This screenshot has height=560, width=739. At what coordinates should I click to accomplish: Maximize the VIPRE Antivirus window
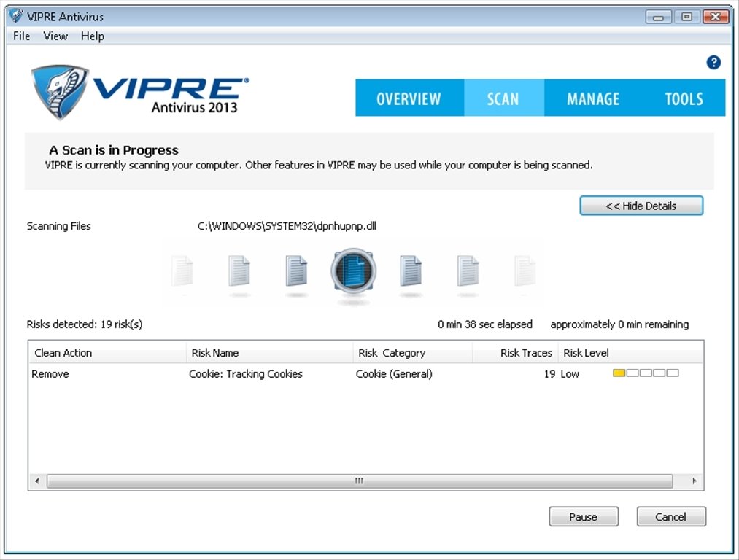pos(686,17)
